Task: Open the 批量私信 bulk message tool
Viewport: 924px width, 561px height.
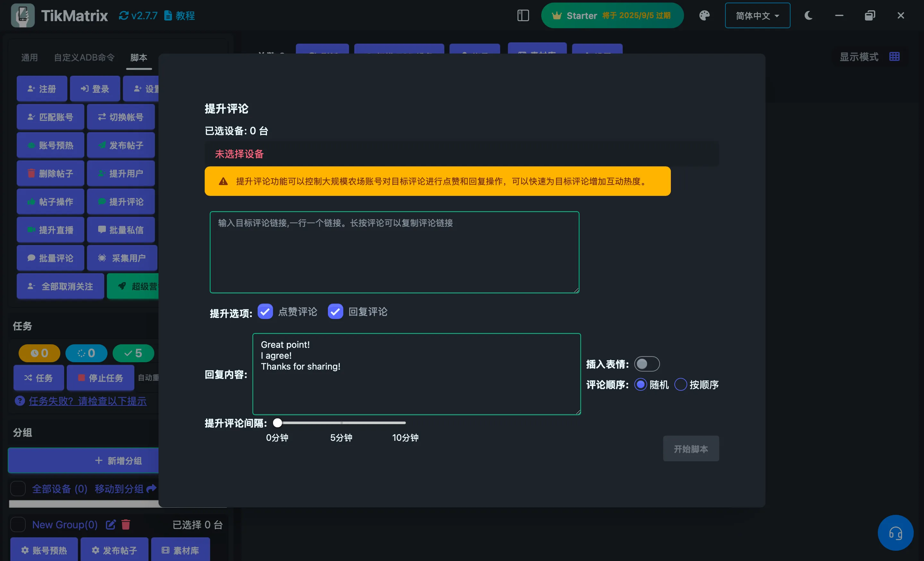Action: click(121, 229)
